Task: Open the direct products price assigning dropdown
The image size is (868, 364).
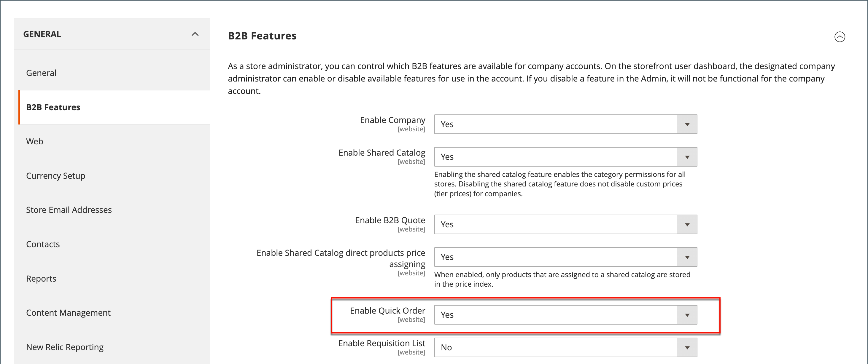Action: pos(687,257)
